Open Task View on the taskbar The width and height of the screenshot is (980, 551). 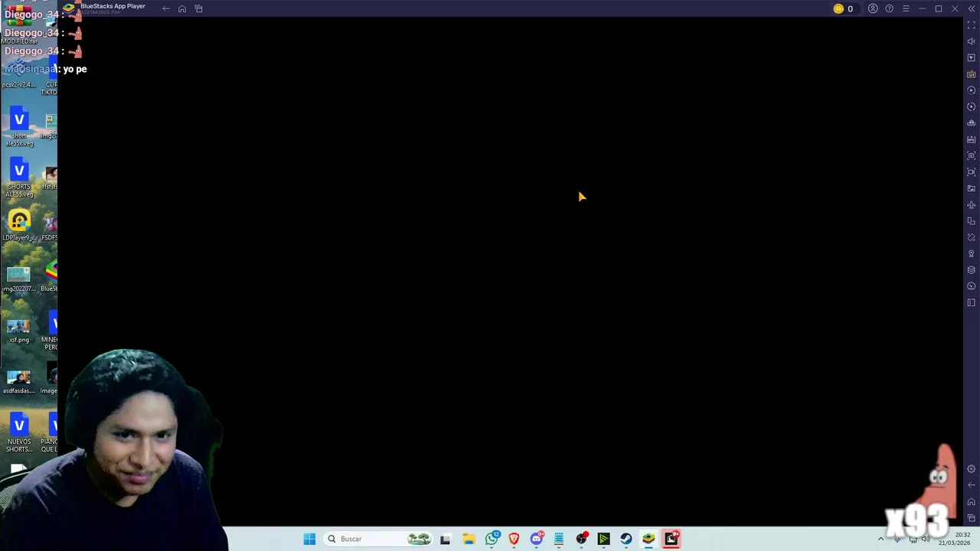(x=446, y=539)
